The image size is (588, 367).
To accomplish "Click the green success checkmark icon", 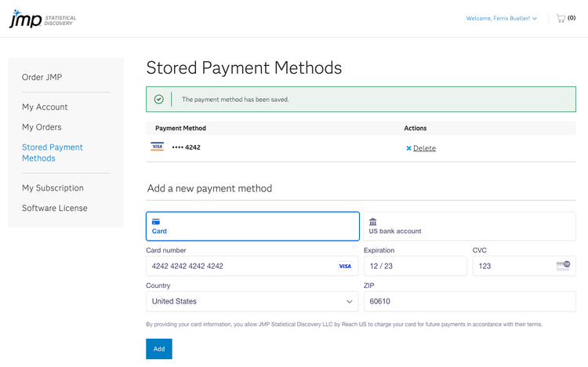I will coord(159,100).
